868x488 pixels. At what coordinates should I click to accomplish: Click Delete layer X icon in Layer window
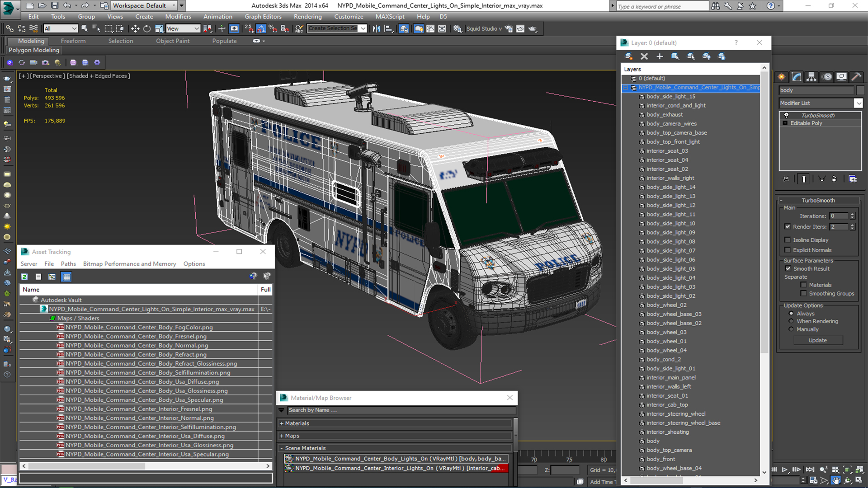(x=644, y=56)
